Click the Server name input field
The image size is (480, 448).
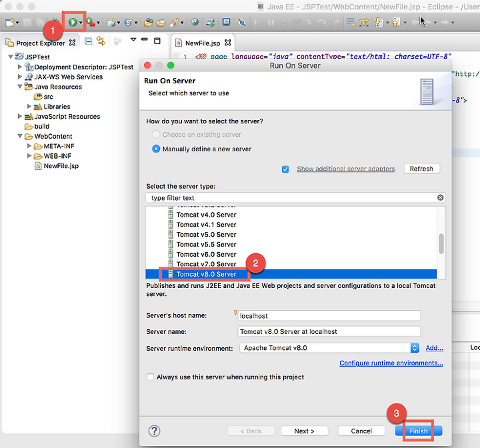click(329, 331)
